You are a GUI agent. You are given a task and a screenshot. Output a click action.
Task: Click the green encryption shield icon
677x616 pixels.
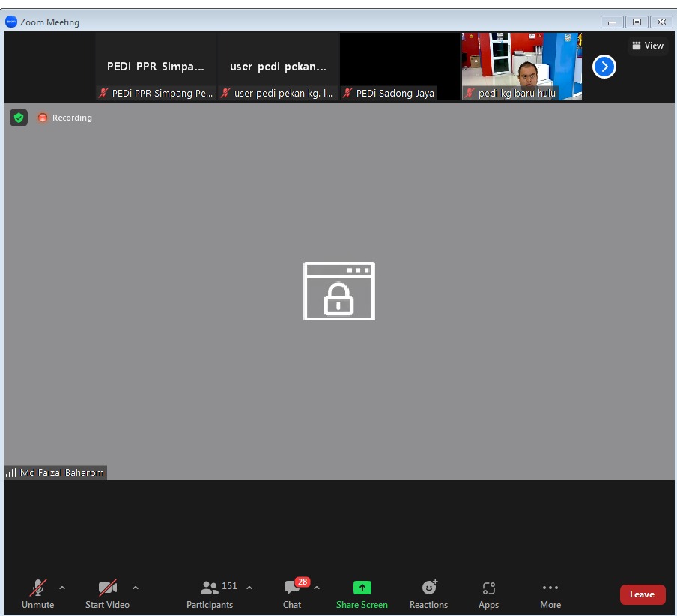[x=19, y=118]
